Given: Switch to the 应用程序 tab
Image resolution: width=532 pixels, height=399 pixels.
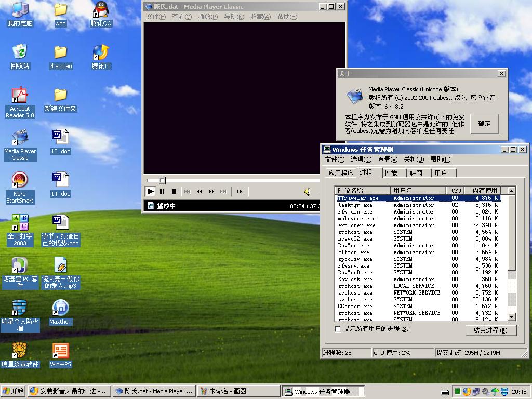Looking at the screenshot, I should click(x=341, y=173).
